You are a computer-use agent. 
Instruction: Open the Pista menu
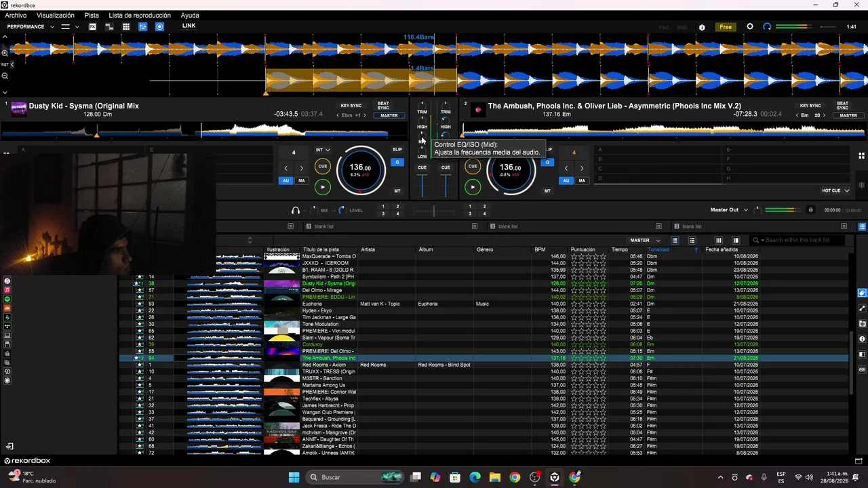tap(92, 15)
